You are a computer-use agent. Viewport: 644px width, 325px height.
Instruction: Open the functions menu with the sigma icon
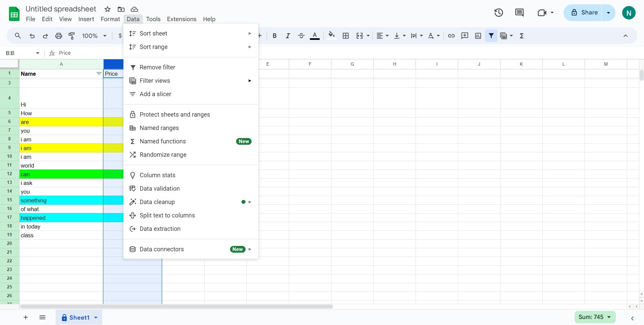(x=522, y=36)
